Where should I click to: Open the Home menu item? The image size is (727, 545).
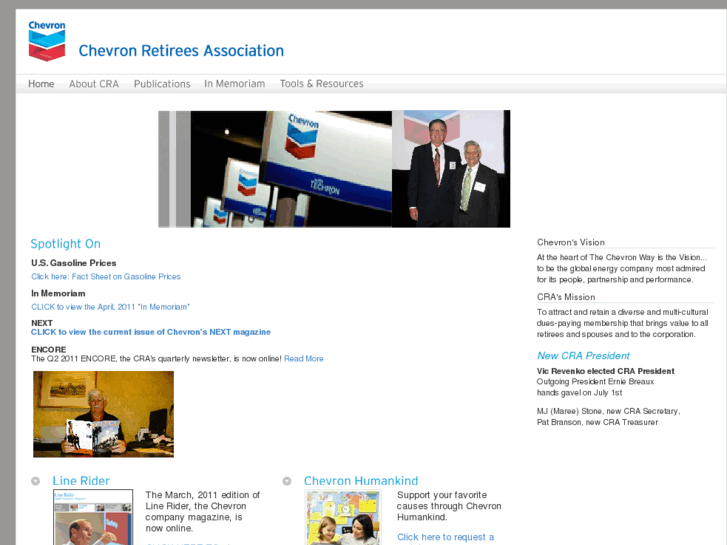[x=41, y=84]
